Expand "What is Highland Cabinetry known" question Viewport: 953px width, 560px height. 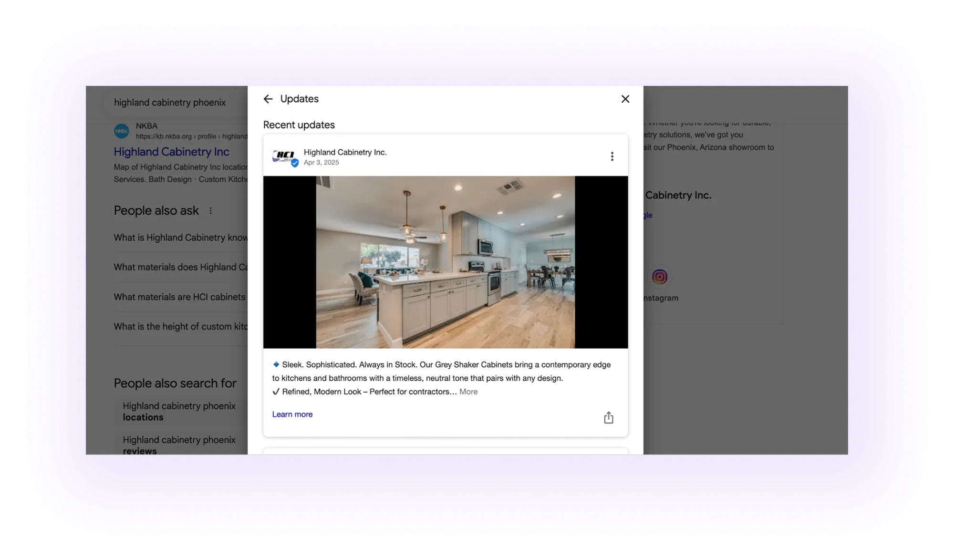180,238
